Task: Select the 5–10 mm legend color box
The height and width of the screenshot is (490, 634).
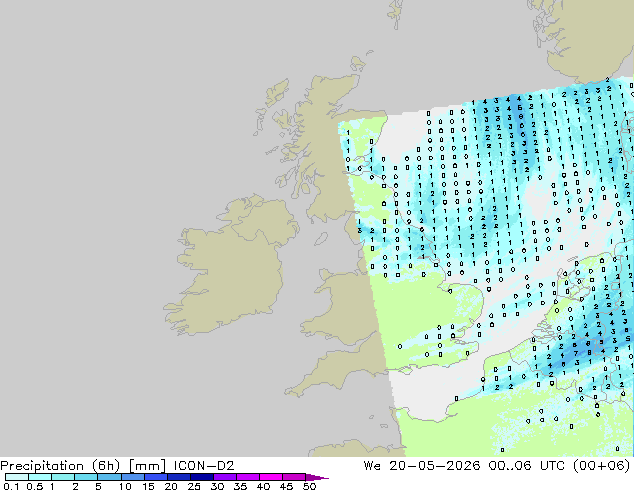Action: [x=109, y=477]
